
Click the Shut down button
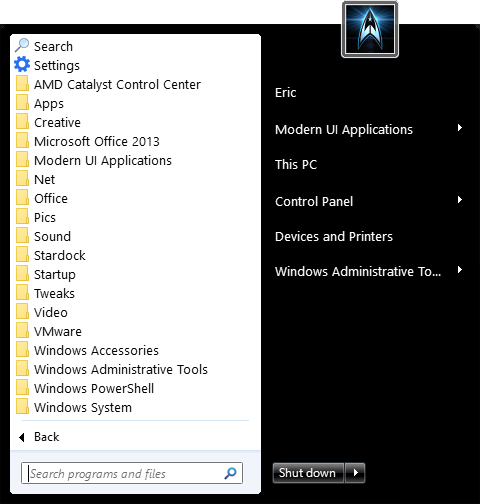coord(308,473)
